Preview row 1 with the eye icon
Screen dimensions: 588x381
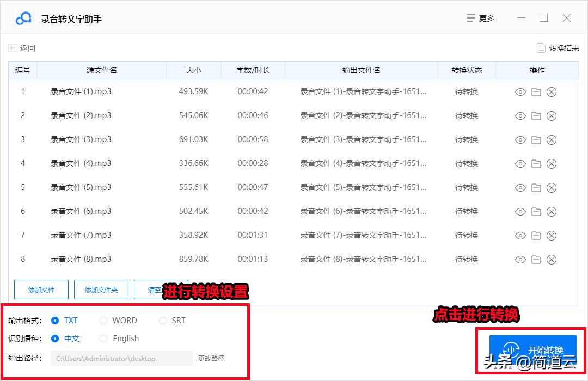pos(521,91)
